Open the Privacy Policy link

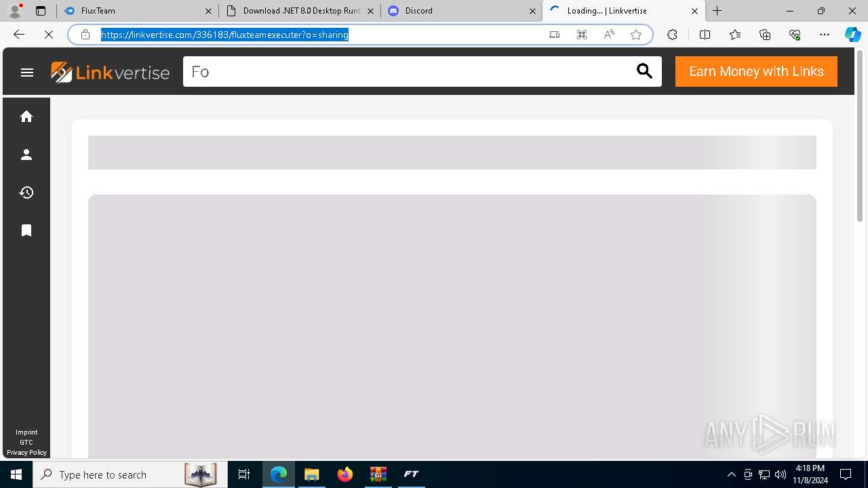pos(26,453)
